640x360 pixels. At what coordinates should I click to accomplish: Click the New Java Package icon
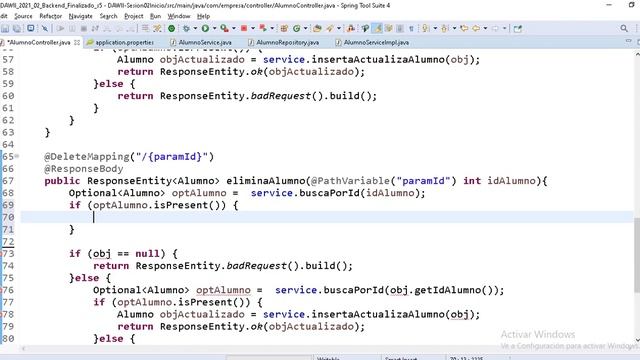284,29
